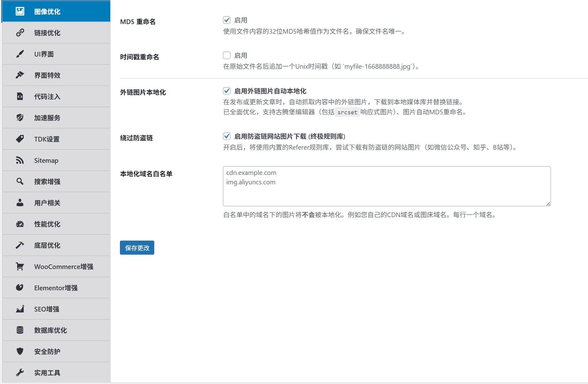Click the shield icon for 安全防护

20,351
